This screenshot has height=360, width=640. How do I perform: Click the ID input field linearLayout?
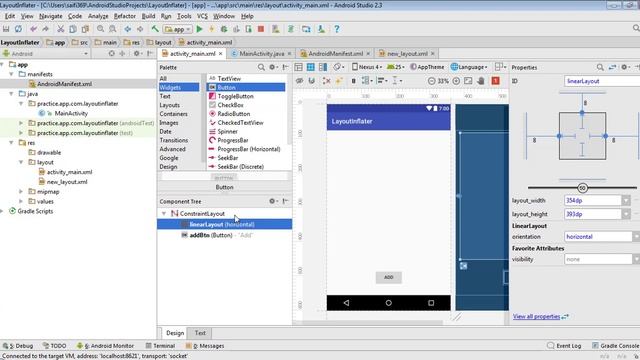click(602, 81)
